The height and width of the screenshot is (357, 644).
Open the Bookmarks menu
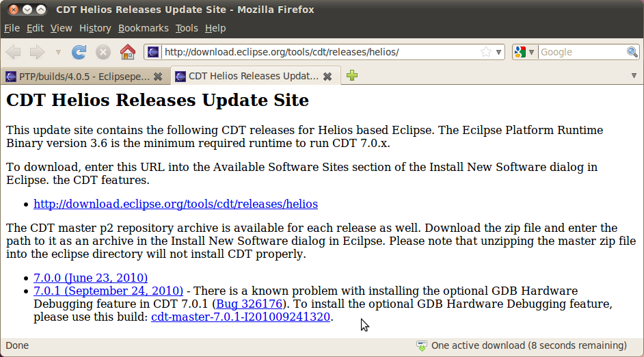coord(144,28)
